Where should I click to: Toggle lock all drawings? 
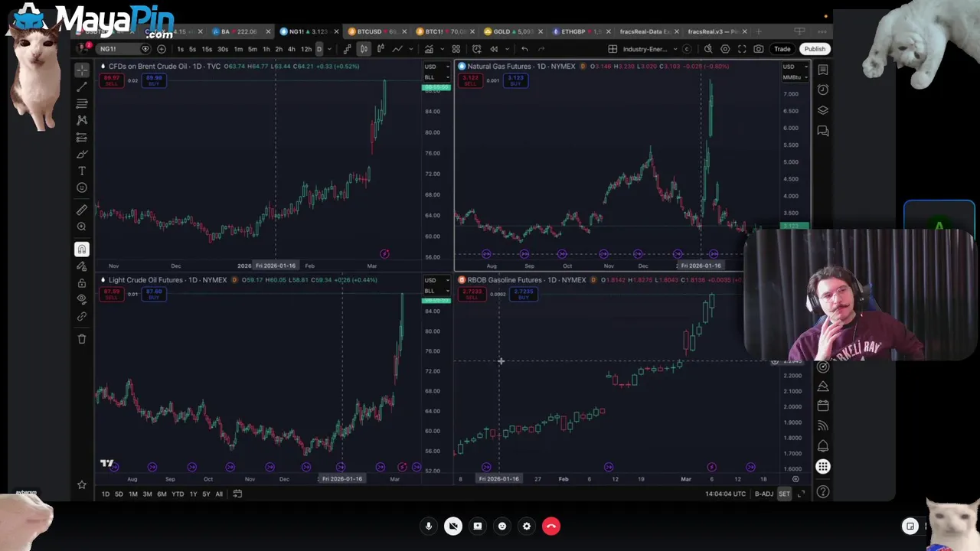tap(82, 283)
